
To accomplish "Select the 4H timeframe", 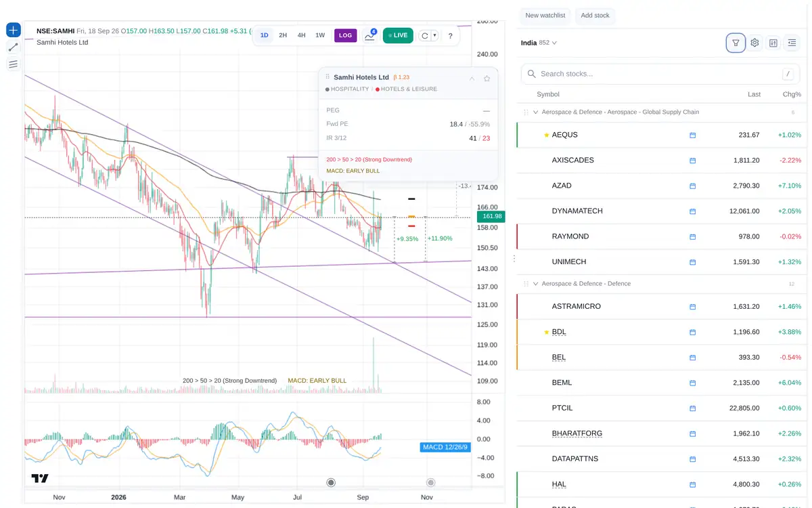I will point(301,35).
